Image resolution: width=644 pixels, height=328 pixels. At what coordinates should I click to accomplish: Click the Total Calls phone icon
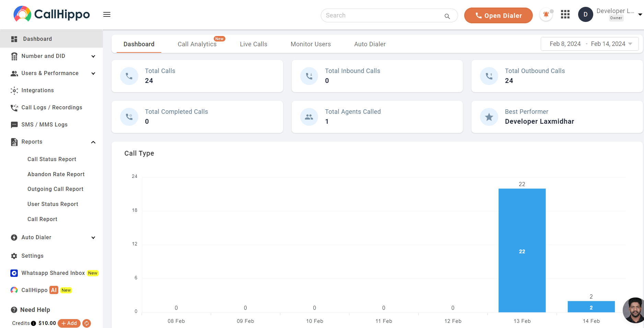(x=129, y=76)
